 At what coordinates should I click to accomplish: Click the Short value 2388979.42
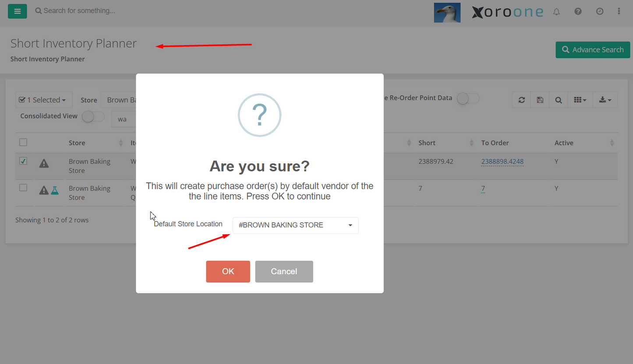[x=436, y=161]
